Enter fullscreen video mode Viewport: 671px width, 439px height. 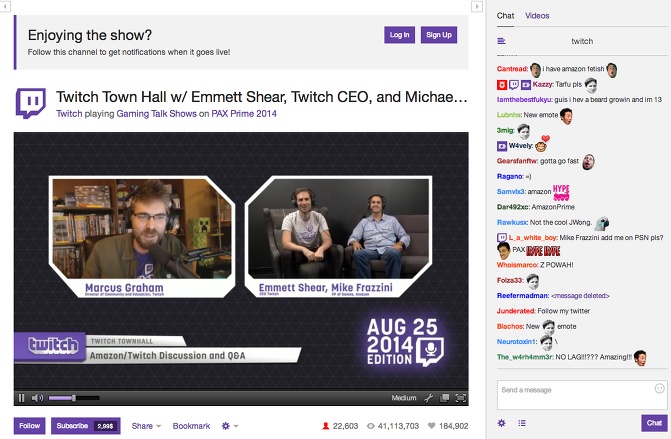point(461,398)
